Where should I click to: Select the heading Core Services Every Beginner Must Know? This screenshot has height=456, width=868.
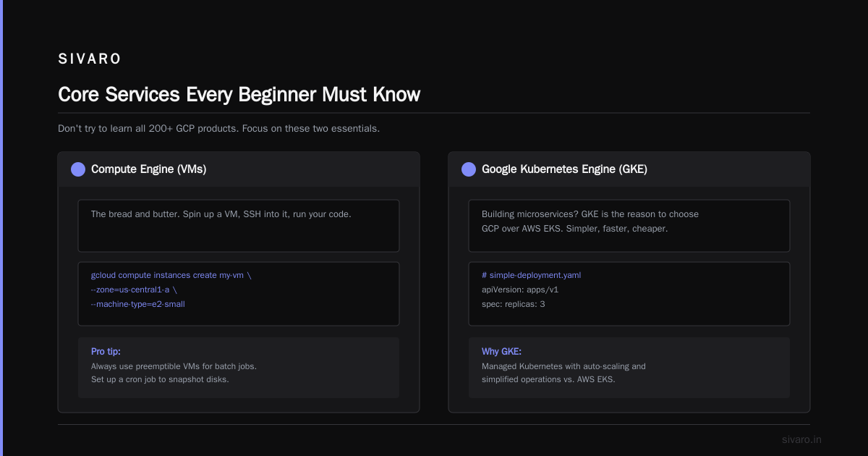click(x=239, y=95)
